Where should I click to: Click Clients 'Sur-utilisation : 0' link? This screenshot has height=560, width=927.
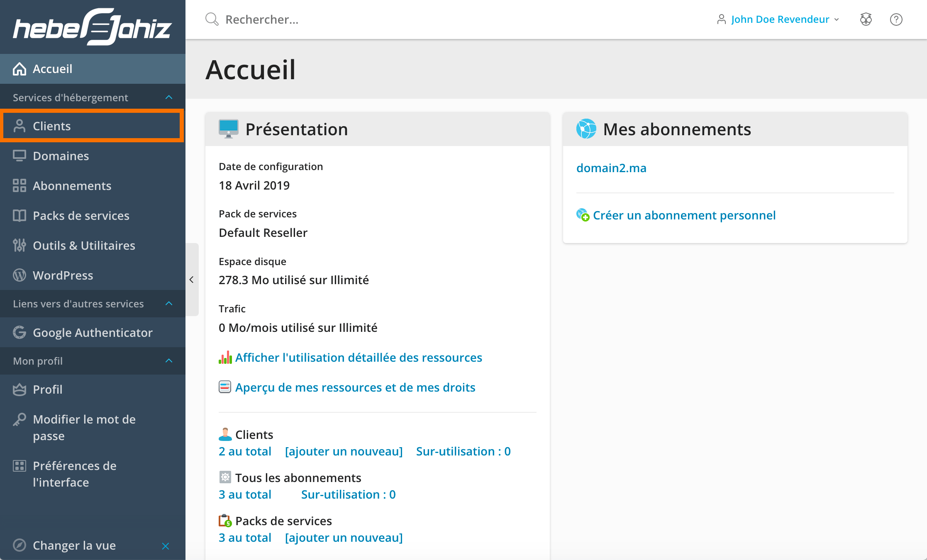(x=463, y=451)
